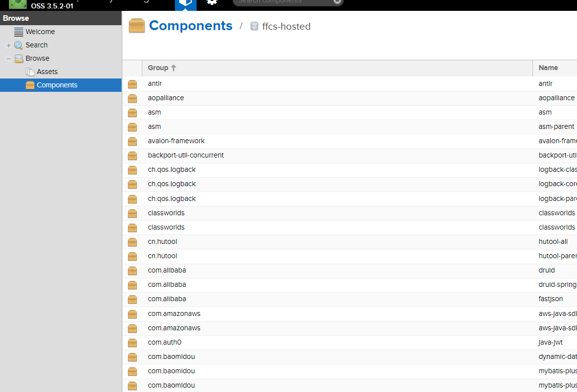The height and width of the screenshot is (392, 577).
Task: Focus the Search components input field
Action: coord(282,2)
